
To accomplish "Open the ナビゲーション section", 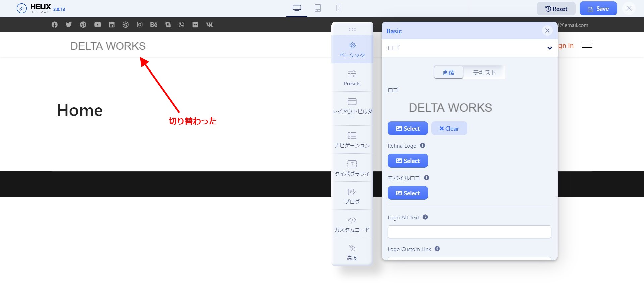I will [352, 140].
